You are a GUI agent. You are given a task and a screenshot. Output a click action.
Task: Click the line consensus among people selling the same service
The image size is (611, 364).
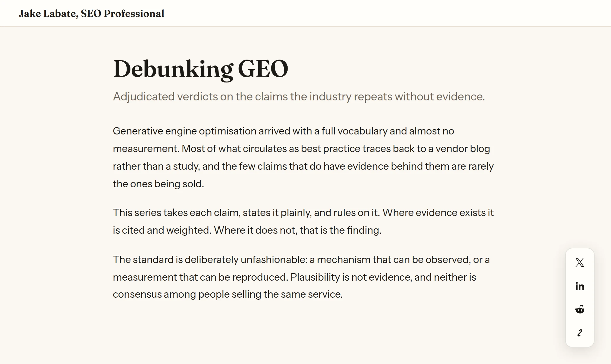tap(228, 294)
